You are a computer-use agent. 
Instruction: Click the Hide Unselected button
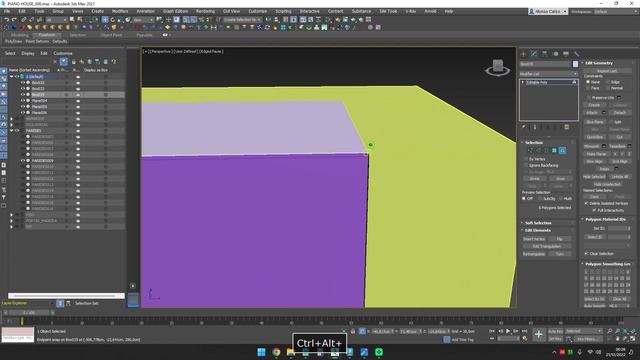pyautogui.click(x=607, y=184)
